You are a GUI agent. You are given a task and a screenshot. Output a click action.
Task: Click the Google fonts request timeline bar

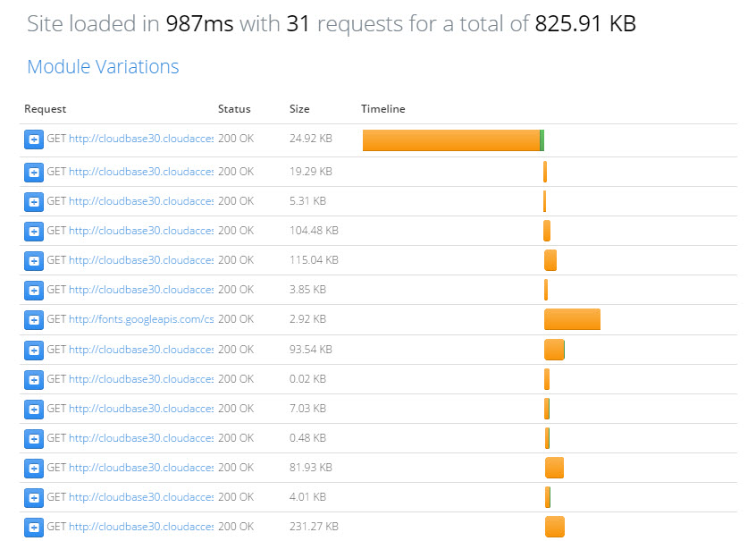(x=572, y=319)
